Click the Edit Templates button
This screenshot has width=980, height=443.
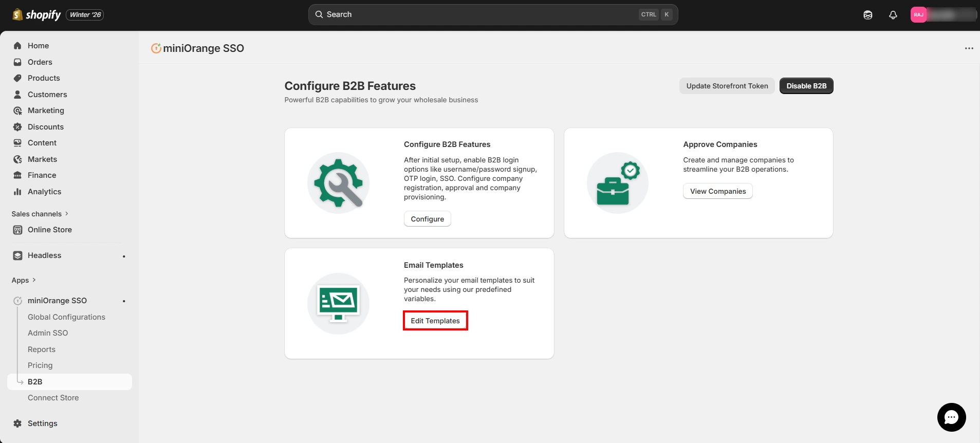coord(435,321)
